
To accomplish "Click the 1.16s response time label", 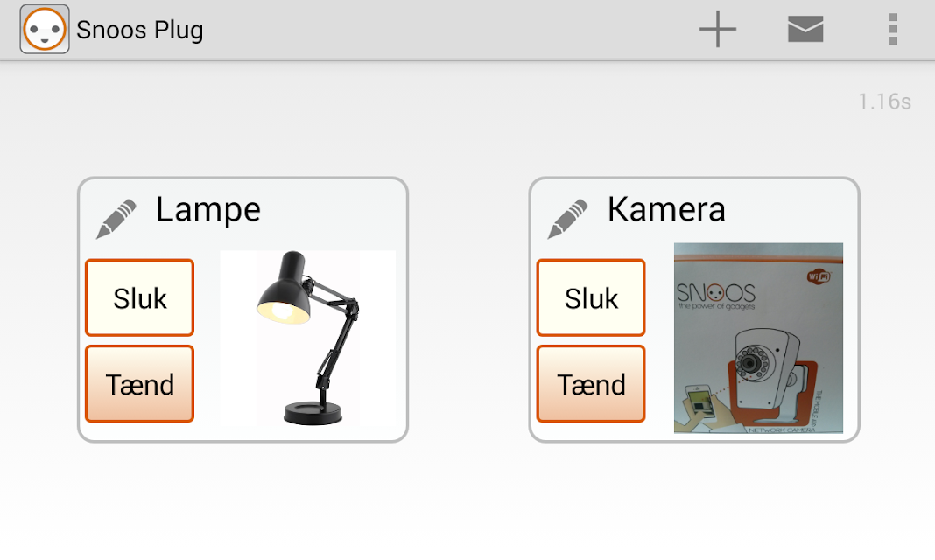I will tap(884, 101).
